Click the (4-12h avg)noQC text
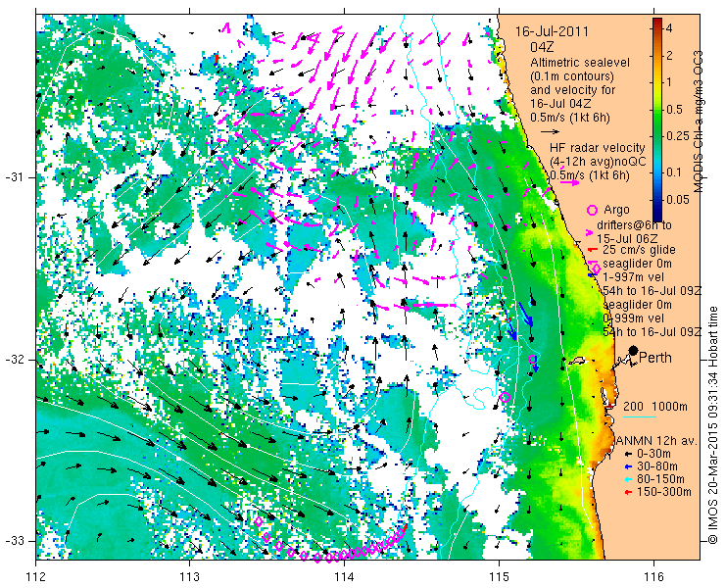 click(x=598, y=162)
